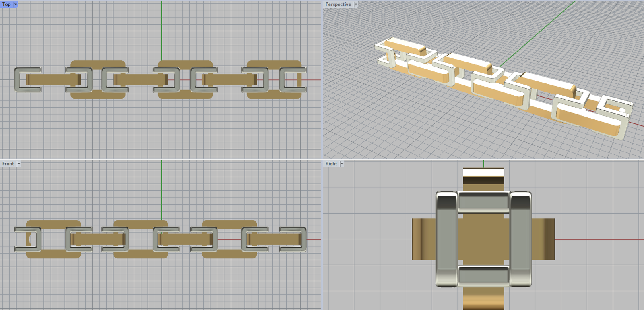This screenshot has width=644, height=310.
Task: Select the Front viewport title label
Action: (8, 164)
